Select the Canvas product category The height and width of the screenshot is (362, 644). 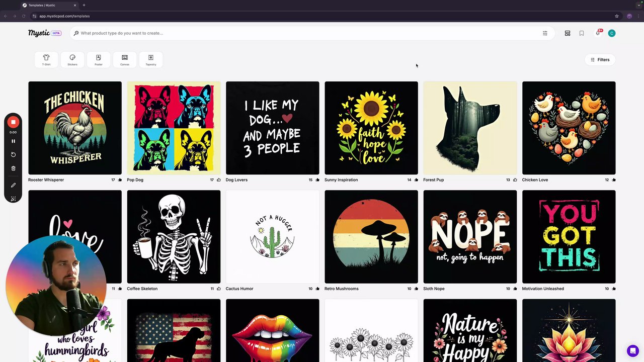click(125, 59)
